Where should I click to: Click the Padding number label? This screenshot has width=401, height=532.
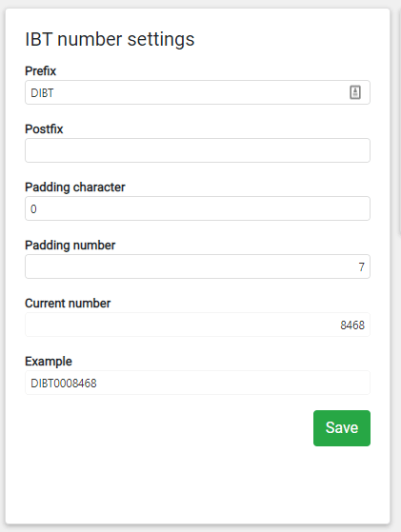pos(70,245)
